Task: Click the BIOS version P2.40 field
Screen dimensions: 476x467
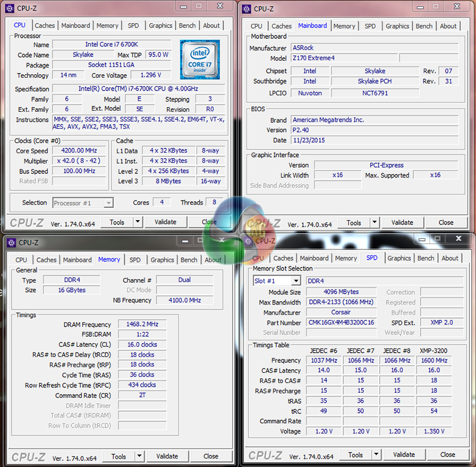Action: tap(374, 130)
